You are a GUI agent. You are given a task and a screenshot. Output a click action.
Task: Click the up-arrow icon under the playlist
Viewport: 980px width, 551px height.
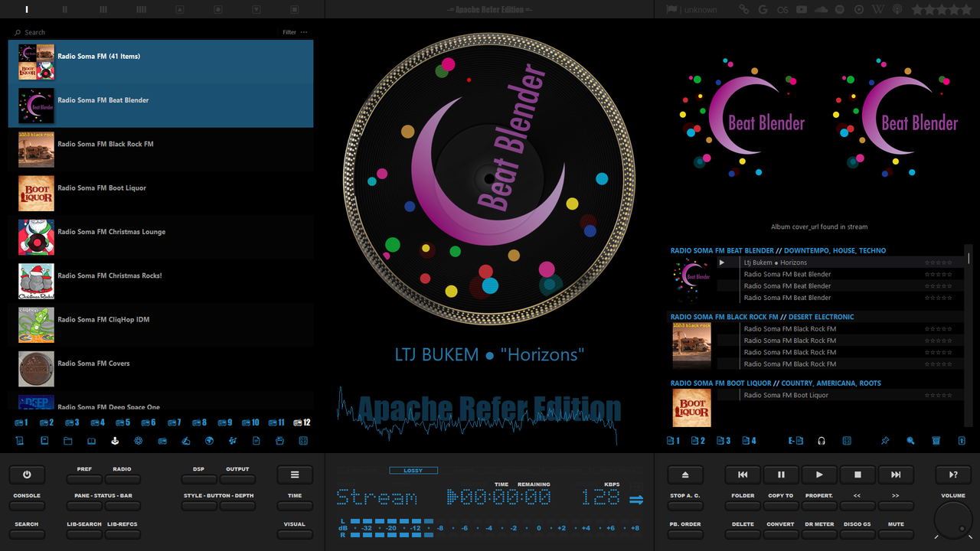pyautogui.click(x=962, y=441)
